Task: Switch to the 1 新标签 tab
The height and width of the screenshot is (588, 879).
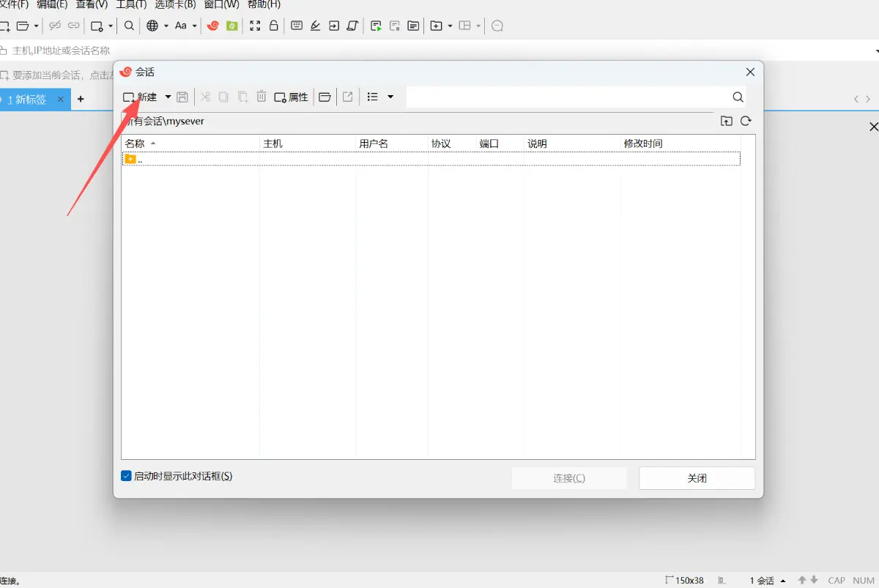Action: pos(31,99)
